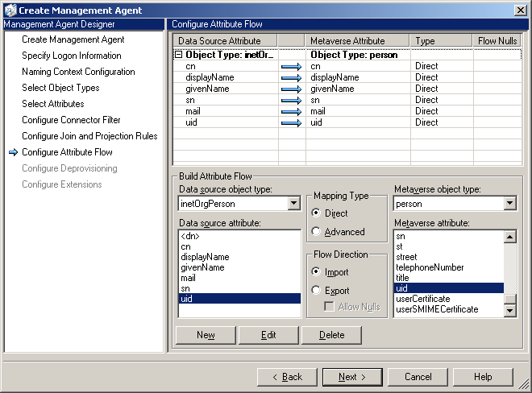
Task: Choose Import flow direction
Action: tap(316, 271)
